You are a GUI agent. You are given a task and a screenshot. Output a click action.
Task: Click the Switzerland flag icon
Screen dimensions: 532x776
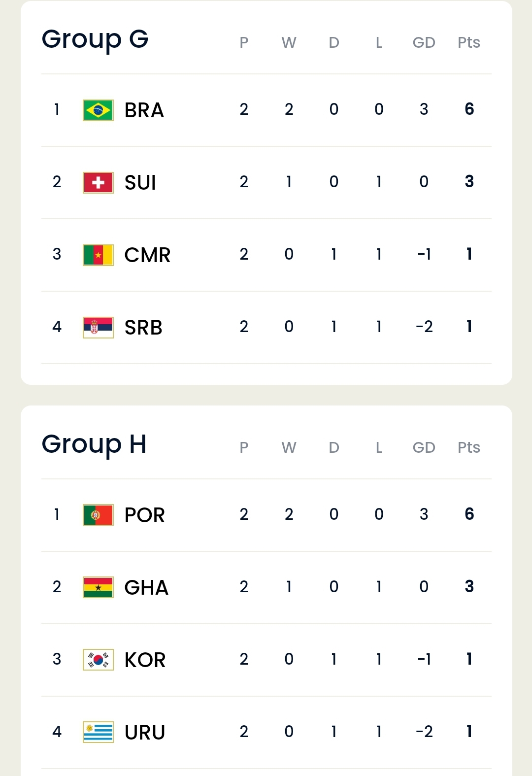pos(98,182)
